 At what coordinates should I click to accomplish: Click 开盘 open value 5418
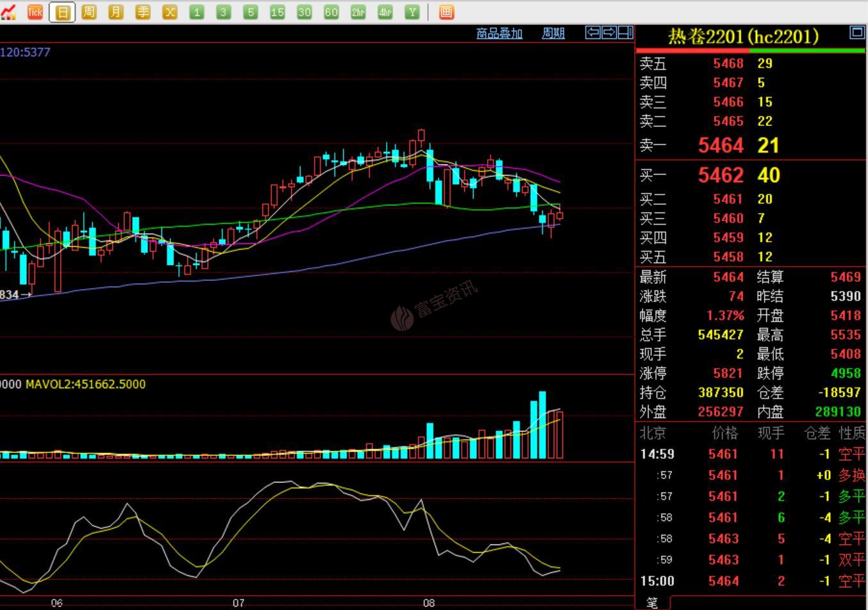click(846, 316)
